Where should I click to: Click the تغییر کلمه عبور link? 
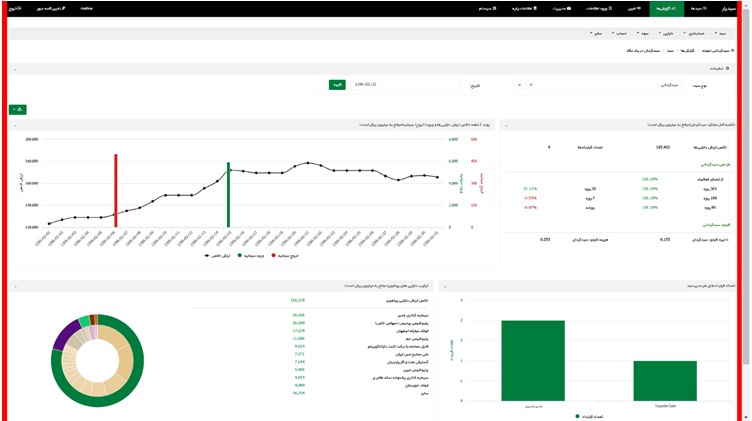point(51,9)
